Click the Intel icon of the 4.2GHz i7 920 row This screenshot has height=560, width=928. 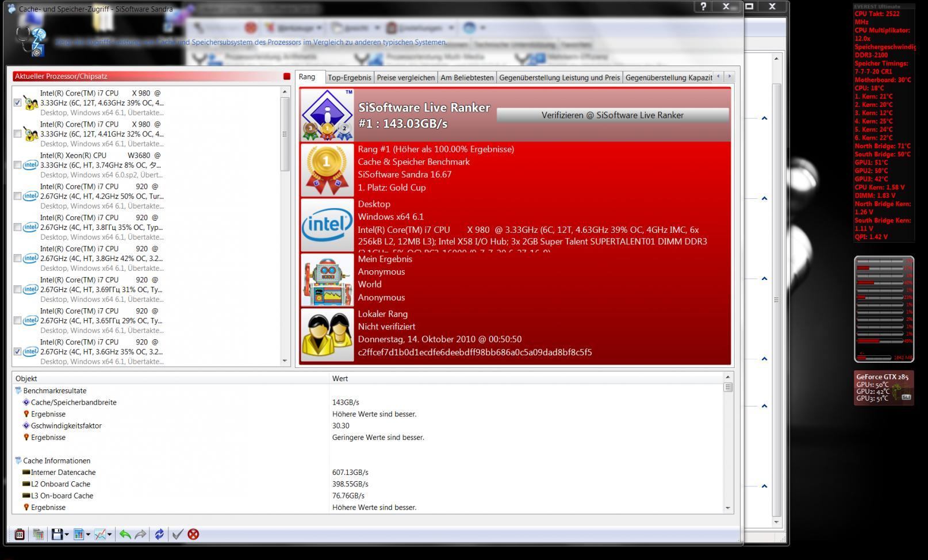coord(30,196)
